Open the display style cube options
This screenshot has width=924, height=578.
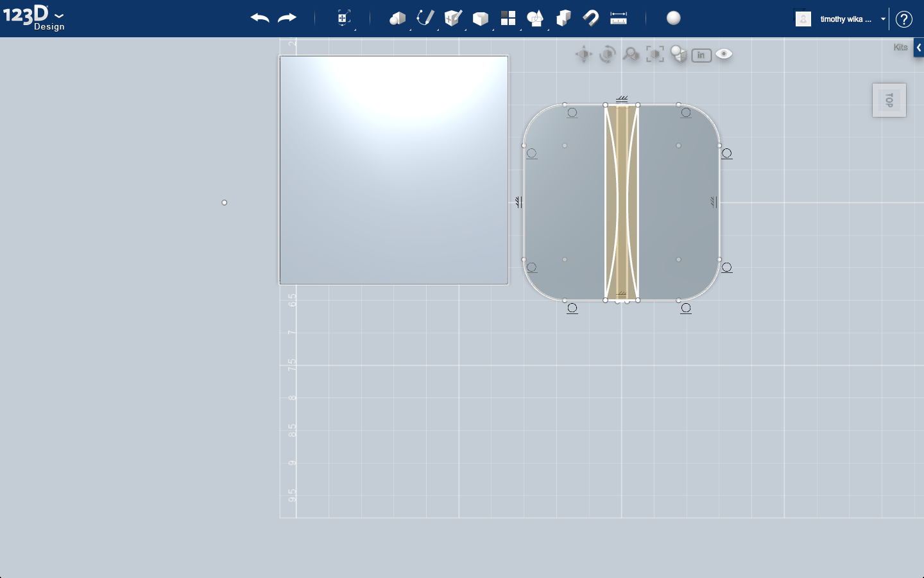point(678,55)
